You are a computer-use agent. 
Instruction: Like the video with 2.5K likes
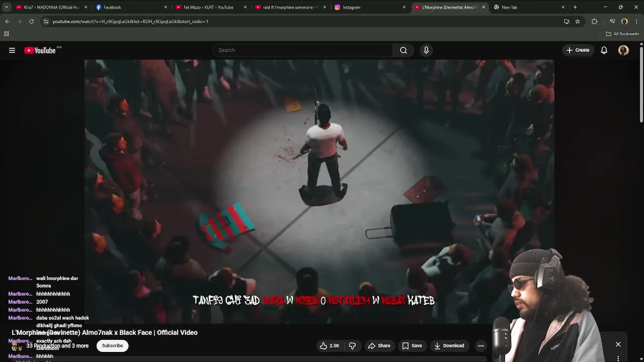[330, 345]
